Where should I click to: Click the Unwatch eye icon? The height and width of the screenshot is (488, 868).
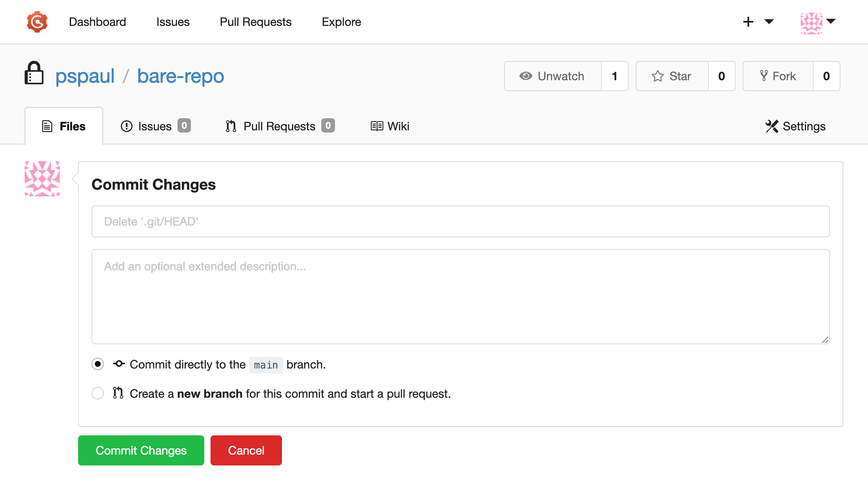tap(525, 76)
